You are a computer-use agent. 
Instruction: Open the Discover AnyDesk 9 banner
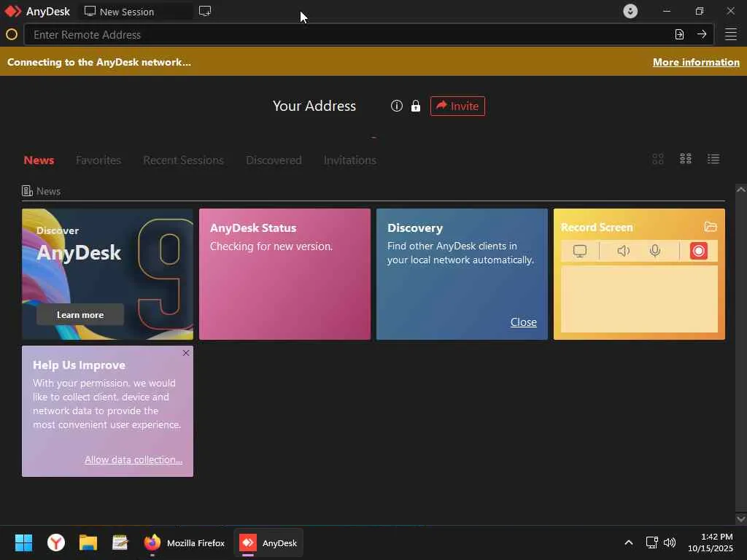click(107, 274)
